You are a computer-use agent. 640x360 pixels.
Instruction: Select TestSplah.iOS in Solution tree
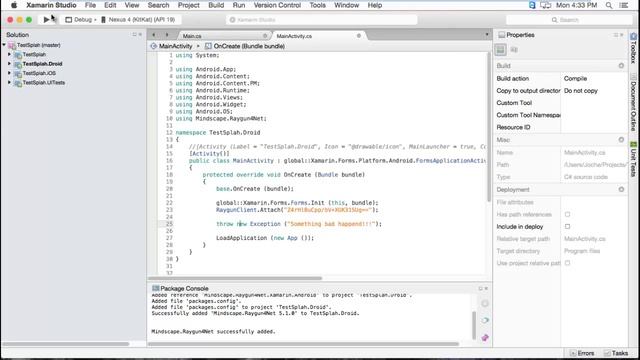39,73
